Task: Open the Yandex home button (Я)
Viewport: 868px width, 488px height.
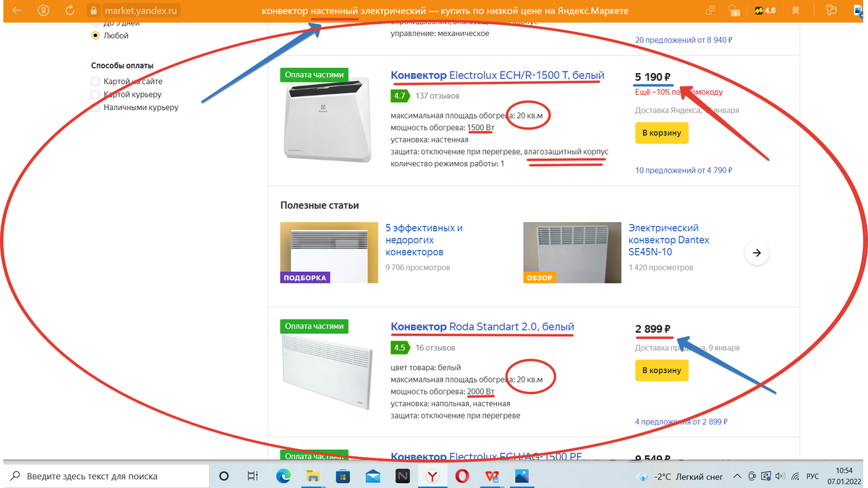Action: pos(43,11)
